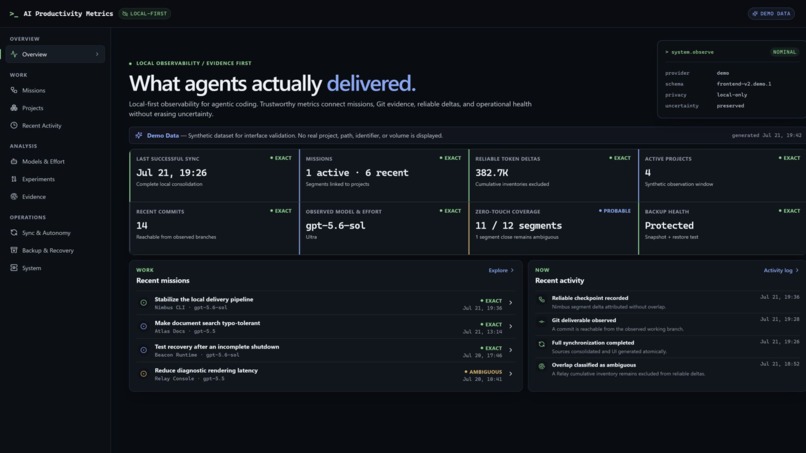Select the Missions metric card
The height and width of the screenshot is (453, 806).
(x=383, y=175)
